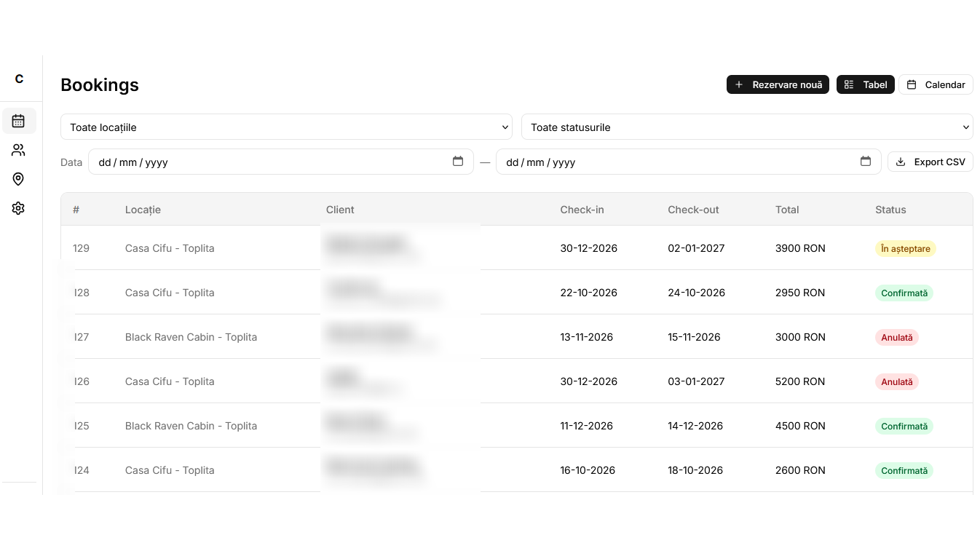
Task: Click Casa Cifu - Toplita in row 128
Action: click(170, 293)
